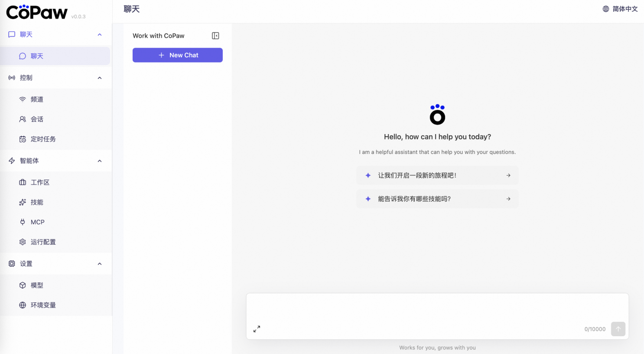The image size is (644, 354).
Task: Select prompt 能告诉我你有哪些技能吗?
Action: click(437, 199)
